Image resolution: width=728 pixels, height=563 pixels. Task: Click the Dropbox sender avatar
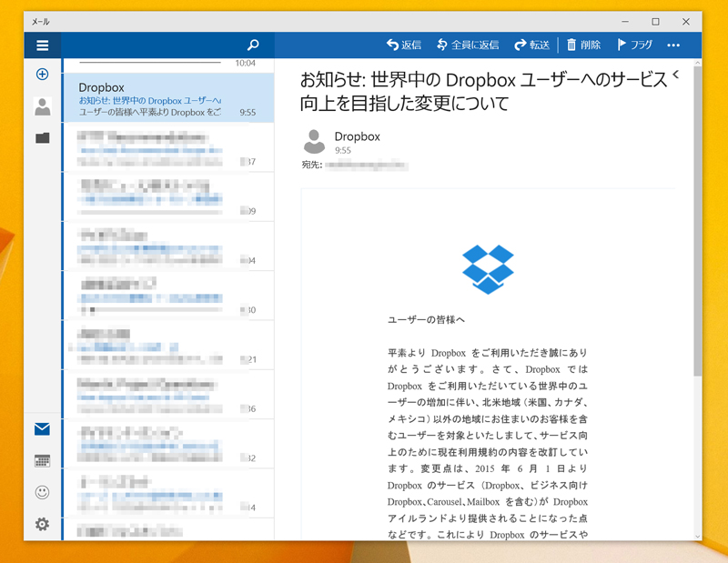314,142
